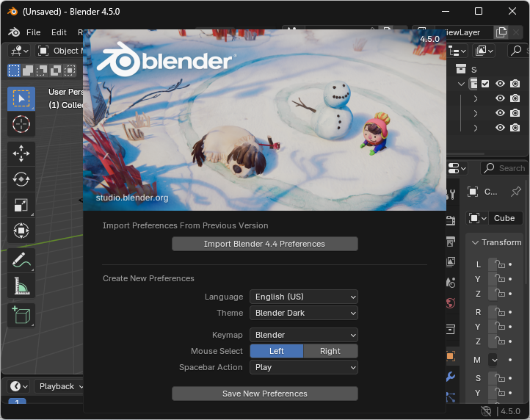Set selection mode to Intersect
530x420 pixels.
click(x=70, y=70)
